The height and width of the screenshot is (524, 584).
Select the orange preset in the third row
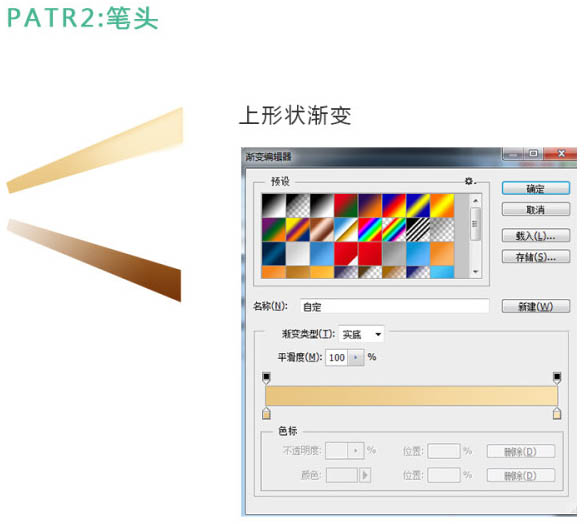[442, 254]
